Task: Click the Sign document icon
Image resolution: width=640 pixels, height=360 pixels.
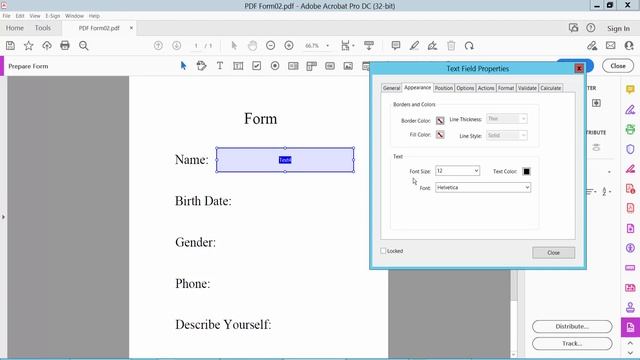Action: click(x=433, y=46)
